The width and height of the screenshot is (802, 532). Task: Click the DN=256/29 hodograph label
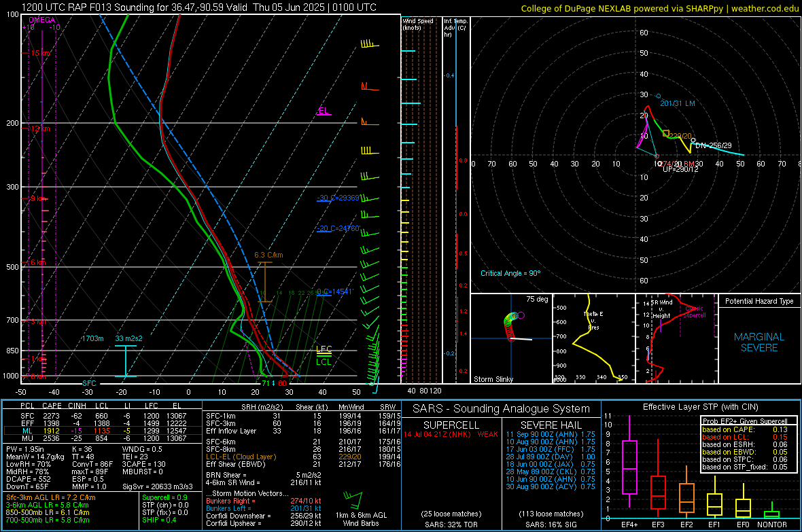point(714,145)
